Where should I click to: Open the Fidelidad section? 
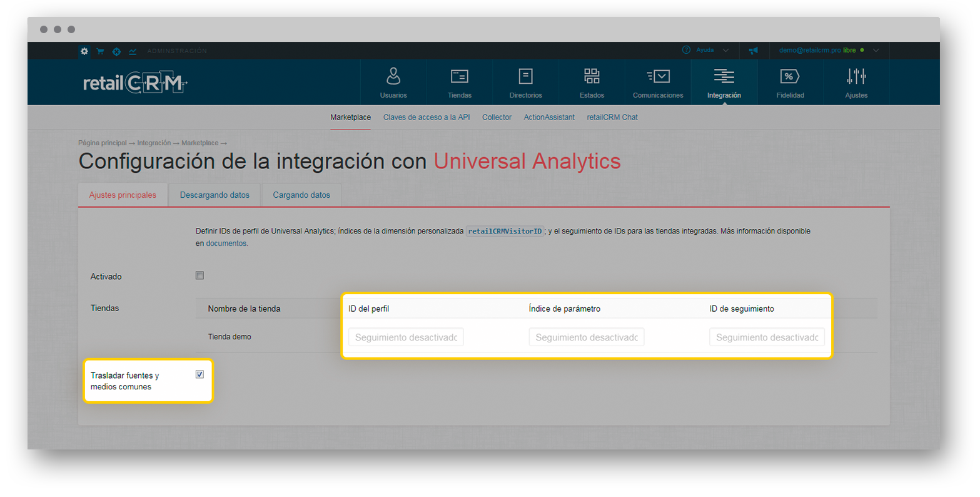coord(791,83)
